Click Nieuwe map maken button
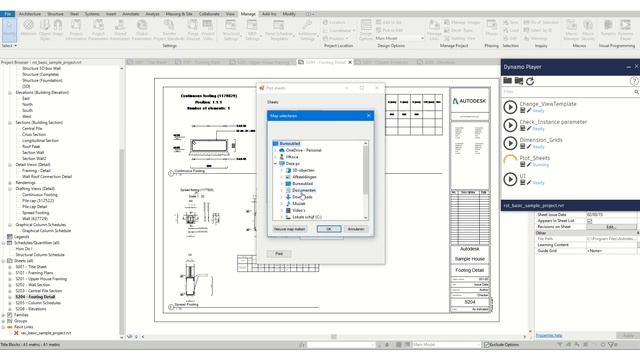 pyautogui.click(x=289, y=229)
